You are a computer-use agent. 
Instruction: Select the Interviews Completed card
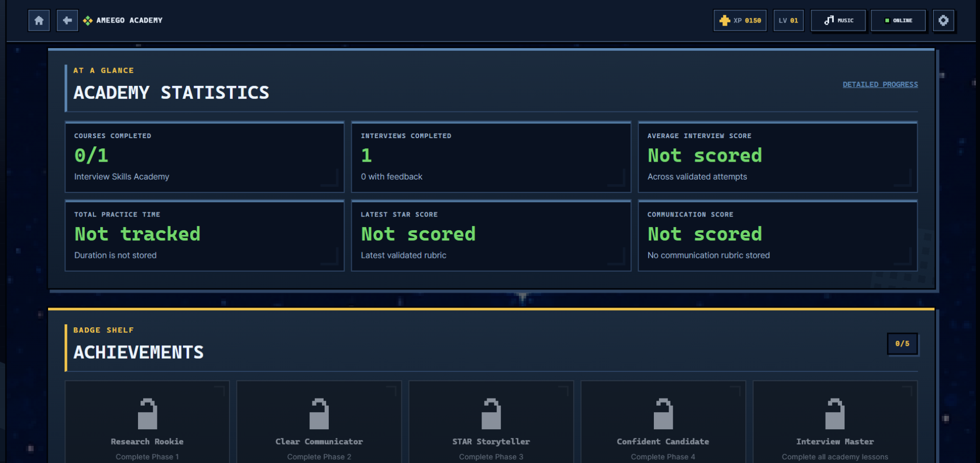point(491,157)
